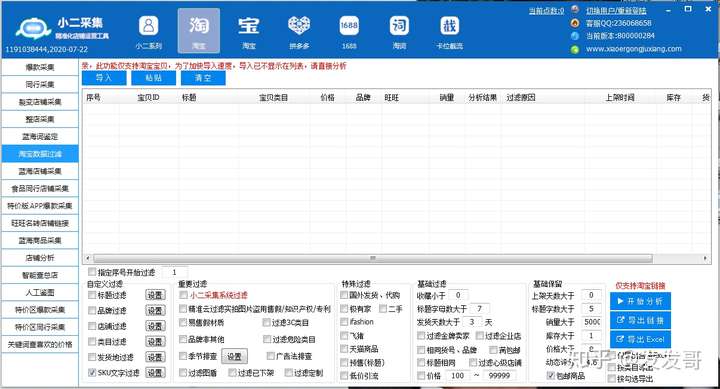The height and width of the screenshot is (389, 720).
Task: Click the 销量大于 input field
Action: click(x=591, y=322)
